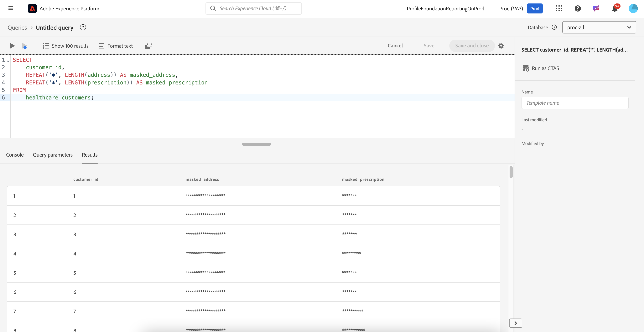Click the Cancel button

[395, 46]
